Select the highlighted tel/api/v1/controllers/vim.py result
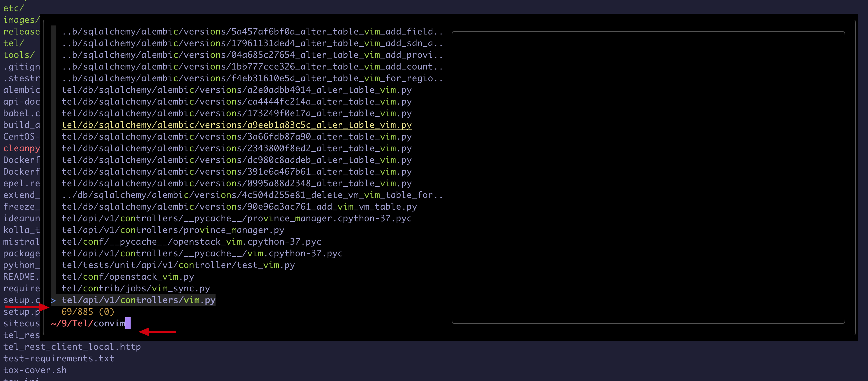This screenshot has height=381, width=868. point(138,300)
